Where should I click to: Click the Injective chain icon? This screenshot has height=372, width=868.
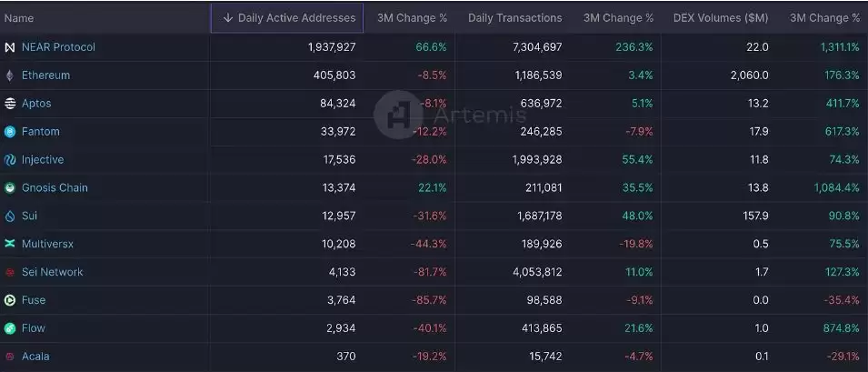tap(10, 160)
